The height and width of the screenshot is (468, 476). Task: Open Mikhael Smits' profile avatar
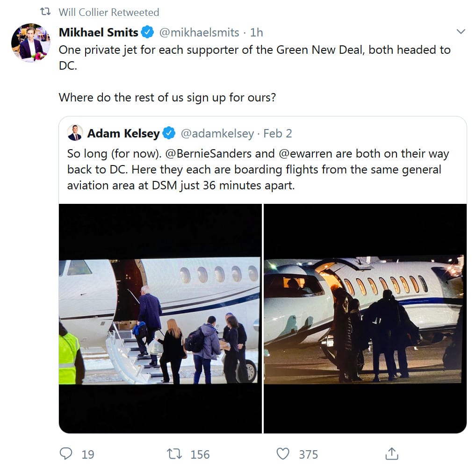[x=30, y=43]
